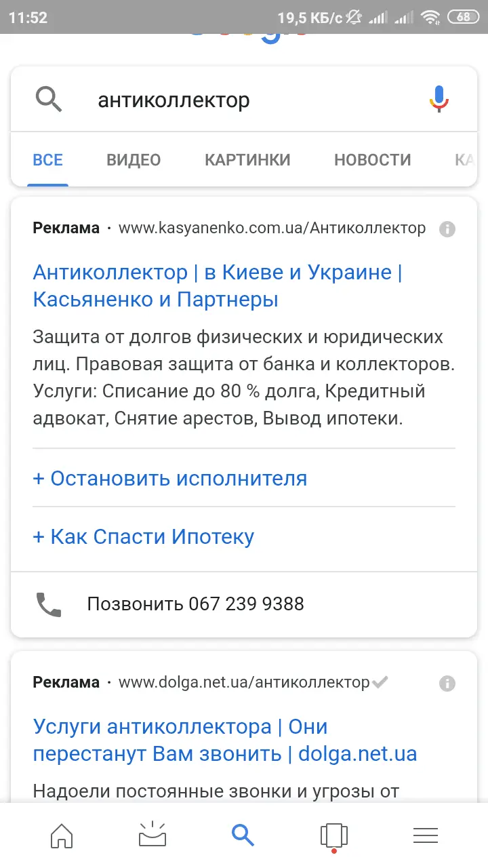Tap the voice search microphone icon
Viewport: 488px width, 868px height.
tap(439, 100)
